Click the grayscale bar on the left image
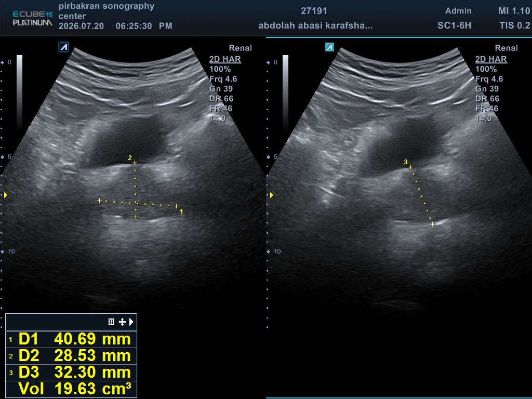This screenshot has height=399, width=532. [x=19, y=92]
